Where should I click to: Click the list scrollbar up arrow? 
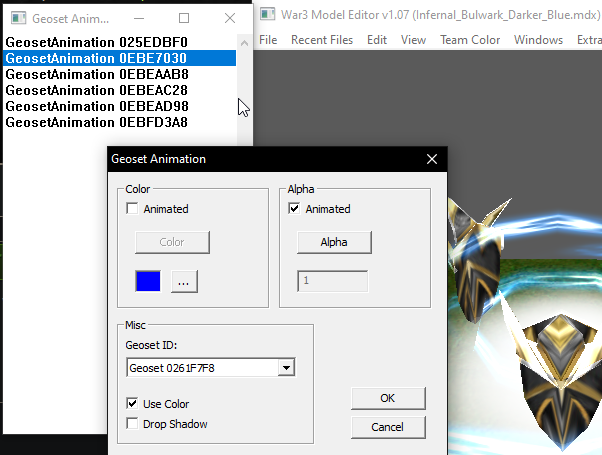click(x=244, y=43)
